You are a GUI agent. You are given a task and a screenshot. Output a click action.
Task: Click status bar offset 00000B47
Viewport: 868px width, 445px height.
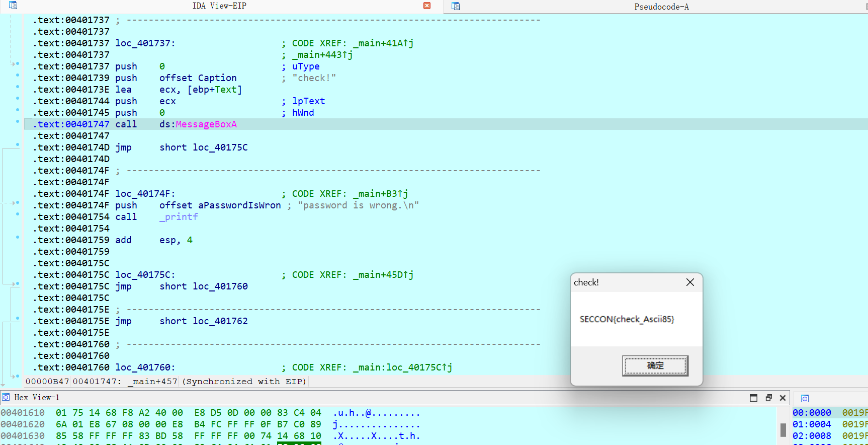click(x=47, y=382)
